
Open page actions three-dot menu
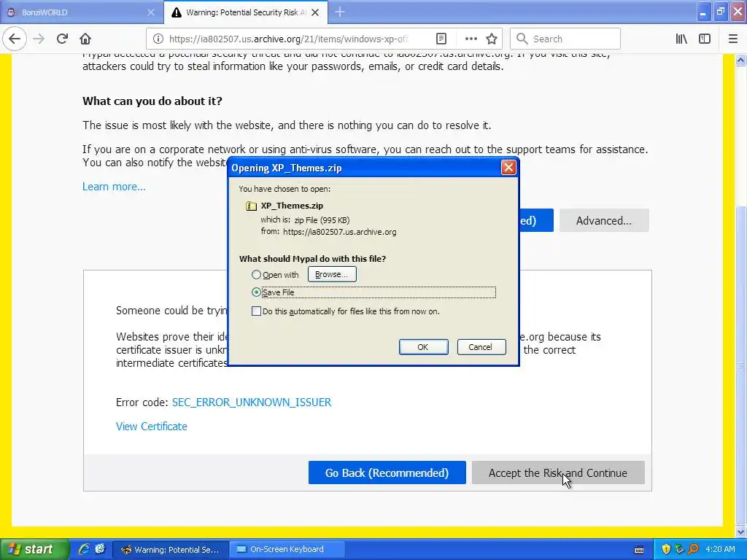point(471,39)
